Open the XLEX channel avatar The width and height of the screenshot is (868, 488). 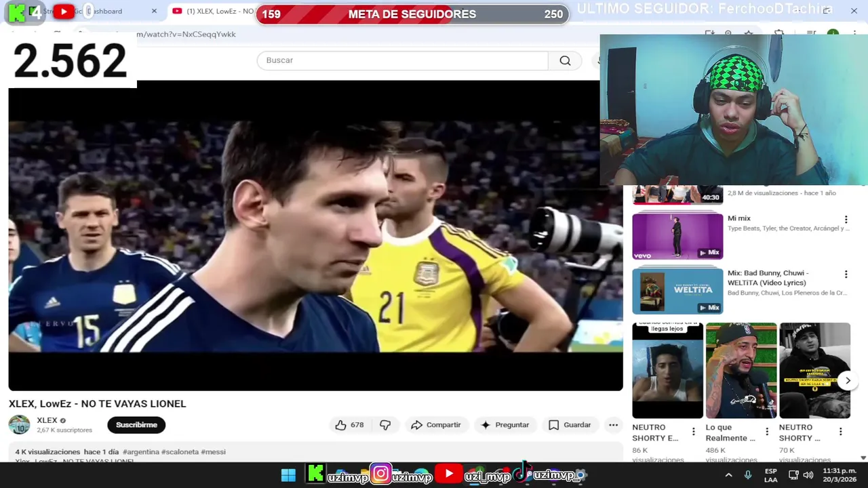[19, 425]
